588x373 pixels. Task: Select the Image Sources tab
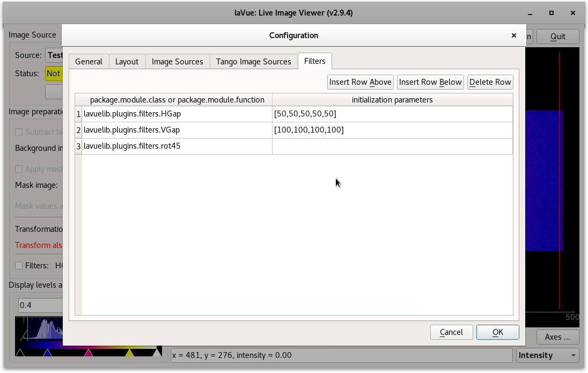(178, 61)
